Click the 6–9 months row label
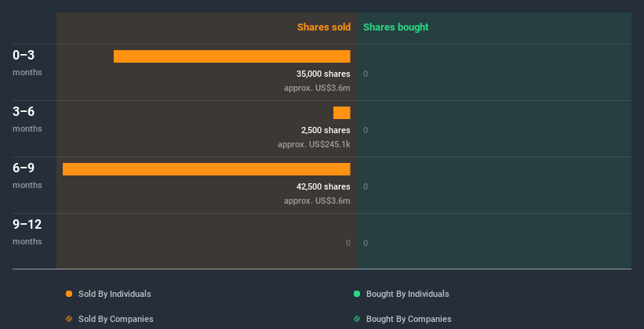Viewport: 644px width, 329px height. pos(27,175)
